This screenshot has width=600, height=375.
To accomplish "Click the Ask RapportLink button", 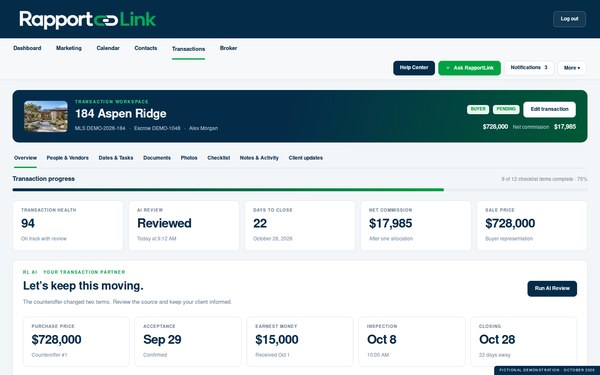I will [x=470, y=68].
